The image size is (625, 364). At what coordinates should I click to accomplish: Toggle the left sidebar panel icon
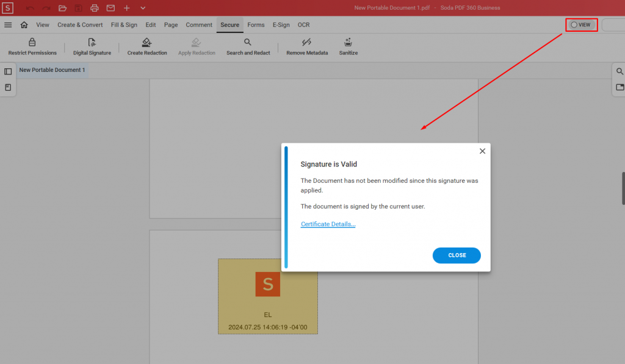point(8,72)
